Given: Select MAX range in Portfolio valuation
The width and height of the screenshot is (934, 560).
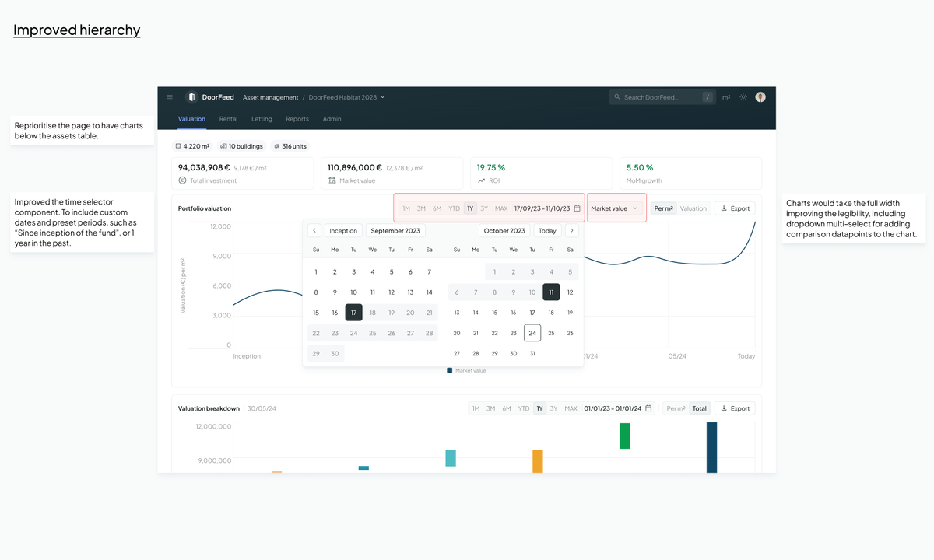Looking at the screenshot, I should point(501,208).
